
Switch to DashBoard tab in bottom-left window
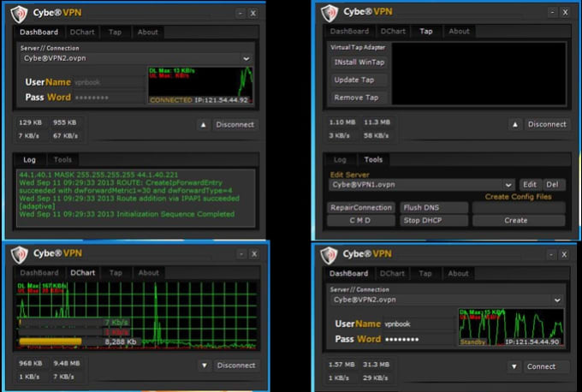pos(39,273)
